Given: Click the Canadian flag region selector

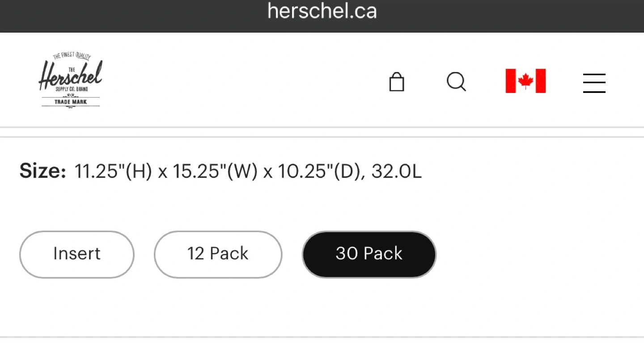Looking at the screenshot, I should click(525, 81).
